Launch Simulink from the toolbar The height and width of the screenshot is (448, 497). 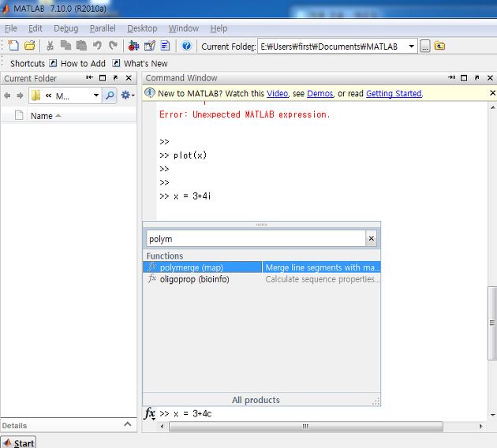pos(133,46)
